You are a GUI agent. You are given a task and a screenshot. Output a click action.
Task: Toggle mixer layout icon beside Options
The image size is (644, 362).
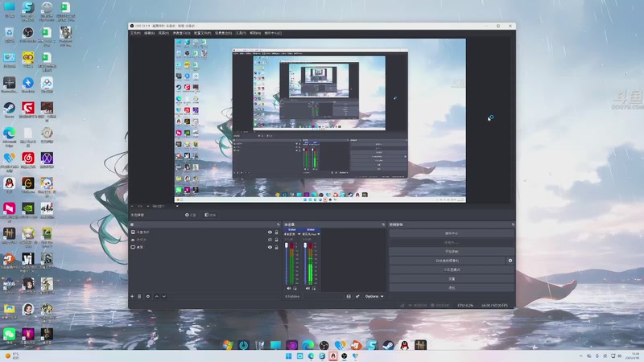[x=349, y=296]
